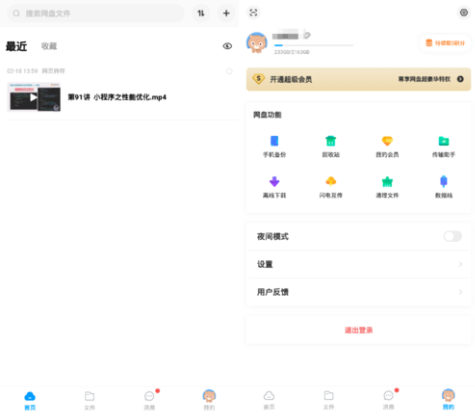The width and height of the screenshot is (475, 419).
Task: Click the plus add button in header
Action: (226, 13)
